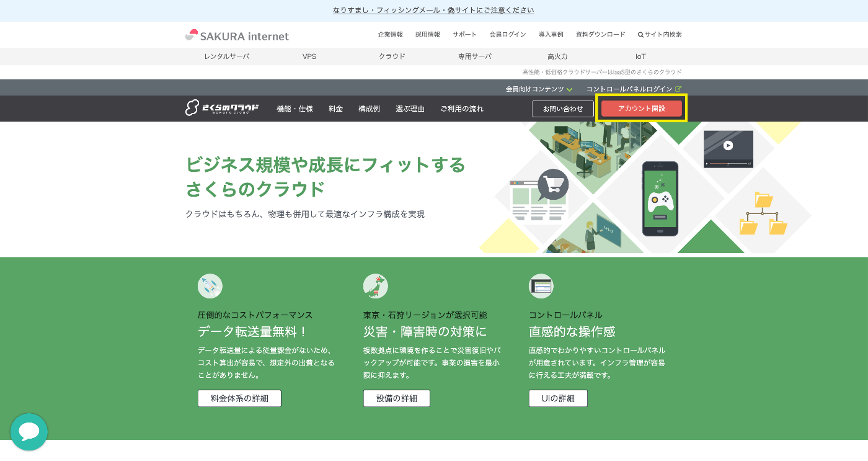This screenshot has width=868, height=461.
Task: Select 専用サーバ tab
Action: (x=475, y=56)
